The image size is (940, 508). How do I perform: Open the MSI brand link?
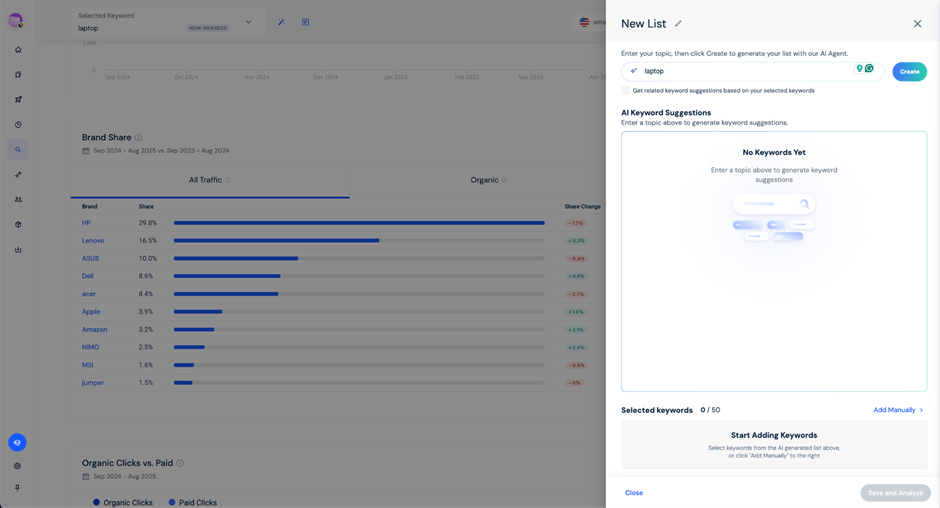tap(88, 365)
